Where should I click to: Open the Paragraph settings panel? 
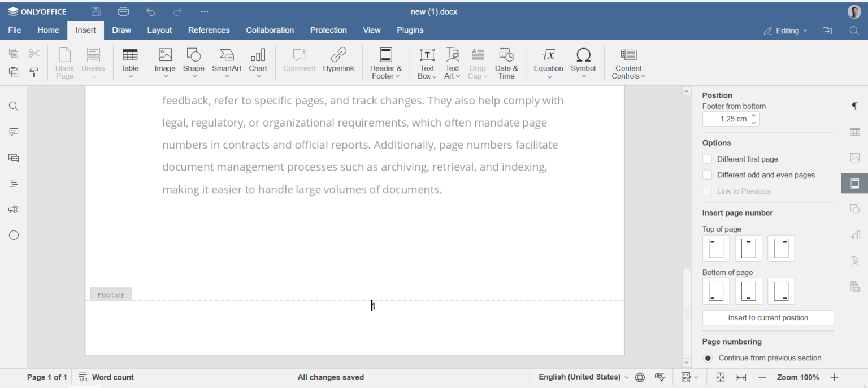pos(854,106)
